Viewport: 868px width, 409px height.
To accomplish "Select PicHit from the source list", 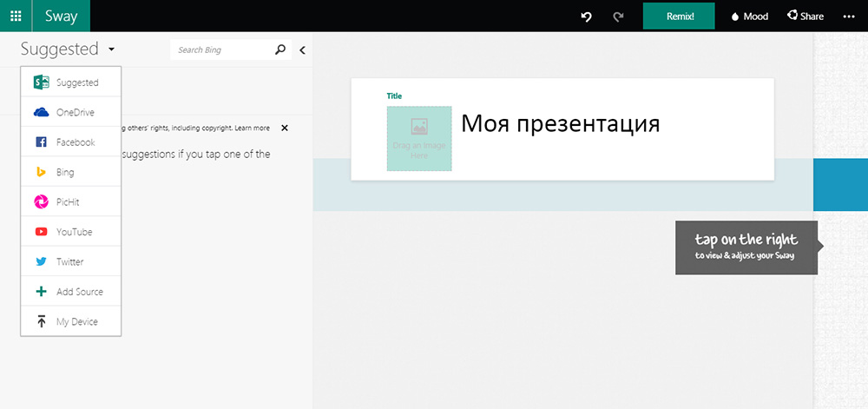I will click(71, 202).
